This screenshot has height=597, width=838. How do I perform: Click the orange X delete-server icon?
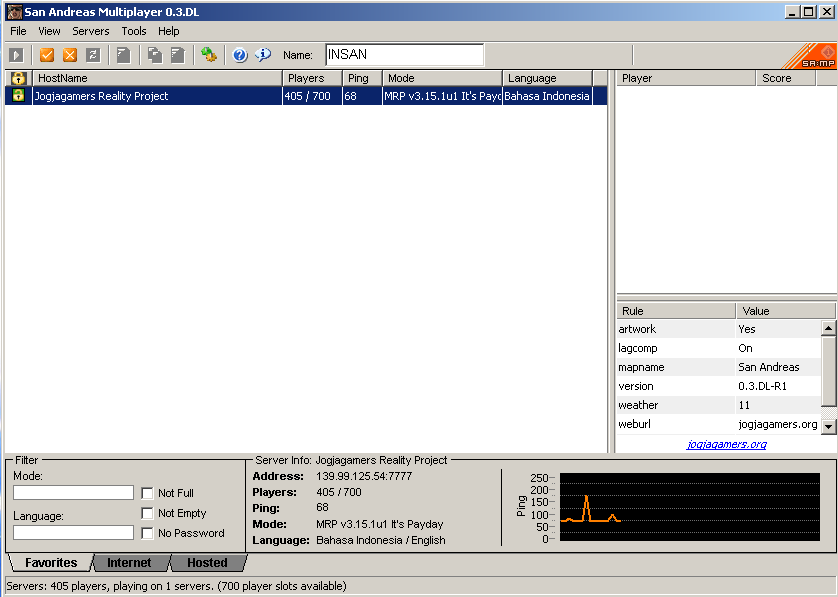click(x=70, y=55)
